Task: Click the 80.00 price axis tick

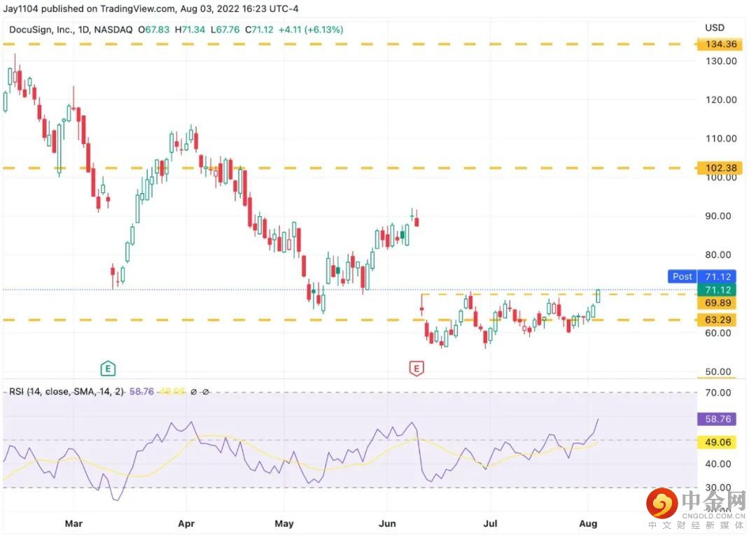Action: tap(718, 255)
